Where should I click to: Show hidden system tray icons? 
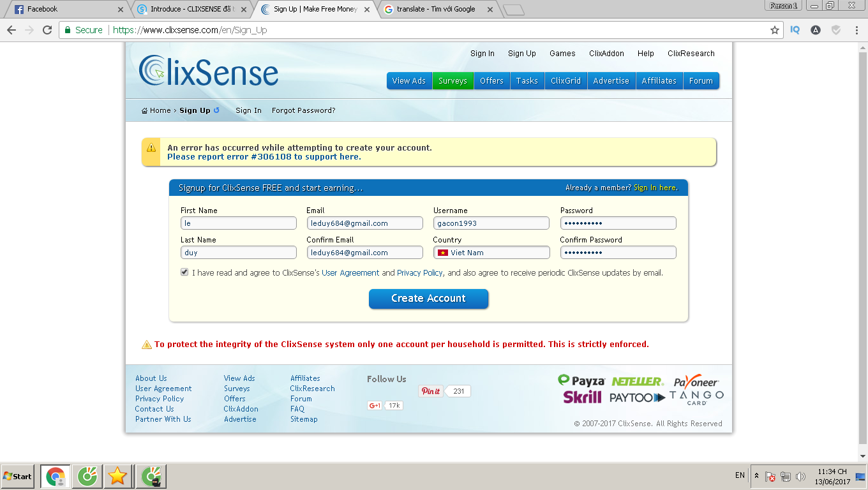[x=757, y=476]
